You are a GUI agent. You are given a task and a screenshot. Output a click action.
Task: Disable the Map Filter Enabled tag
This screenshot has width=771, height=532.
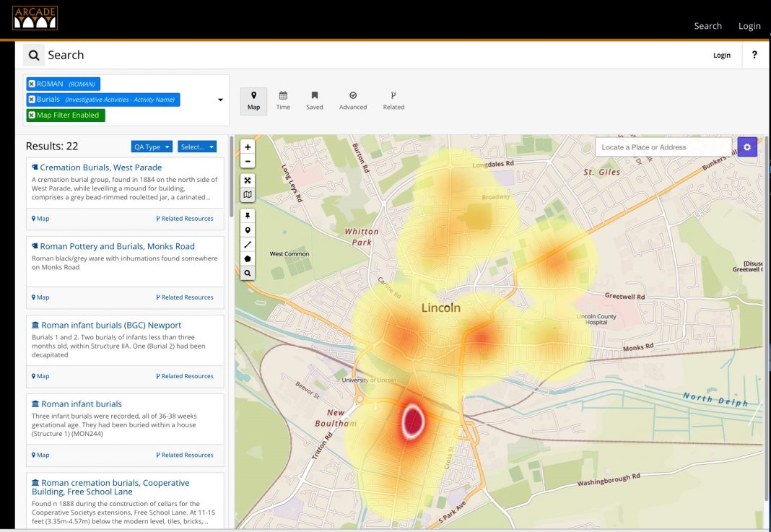32,115
